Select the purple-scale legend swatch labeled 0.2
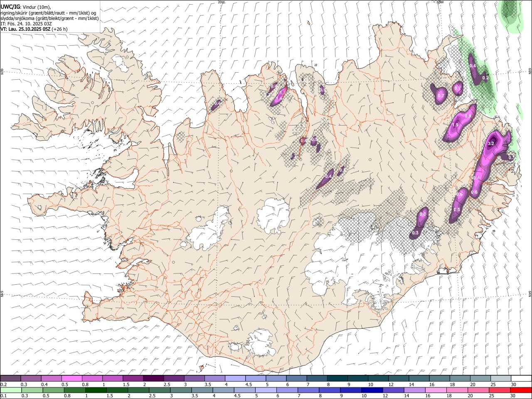Image resolution: width=532 pixels, height=399 pixels. [x=10, y=378]
